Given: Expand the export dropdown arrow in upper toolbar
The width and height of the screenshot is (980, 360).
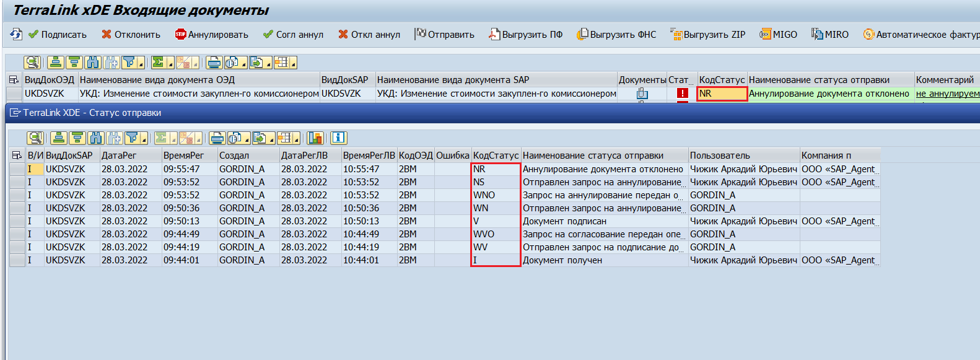Looking at the screenshot, I should tap(268, 64).
